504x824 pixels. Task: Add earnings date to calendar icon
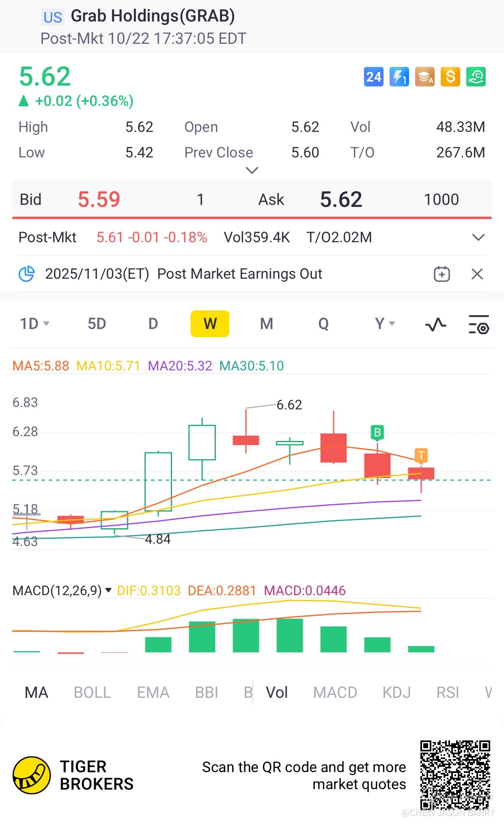pos(442,274)
